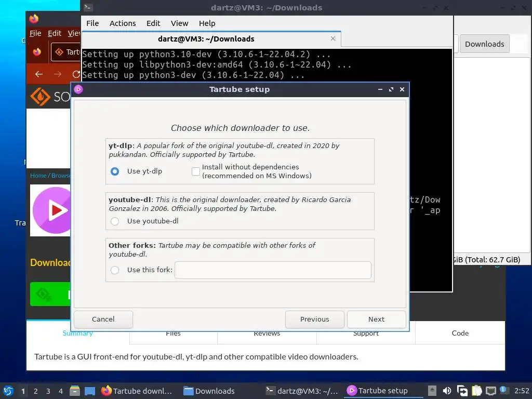
Task: Switch to dartz@VM3 terminal in taskbar
Action: coord(302,391)
